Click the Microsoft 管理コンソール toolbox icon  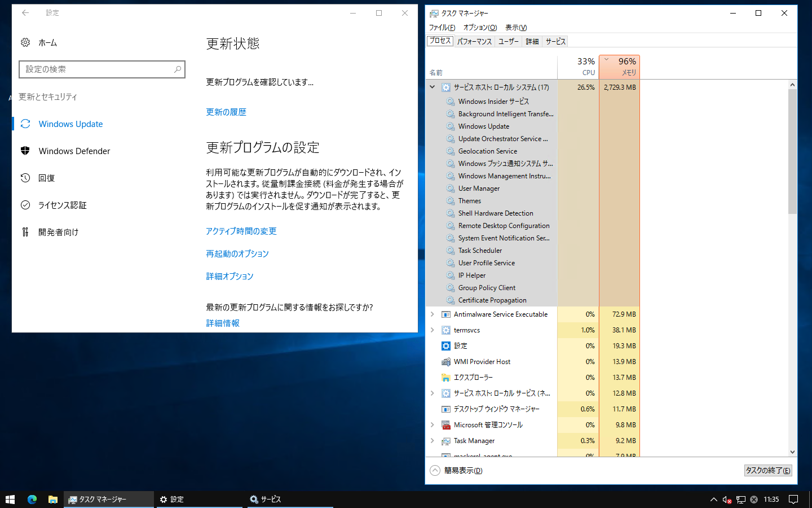446,425
